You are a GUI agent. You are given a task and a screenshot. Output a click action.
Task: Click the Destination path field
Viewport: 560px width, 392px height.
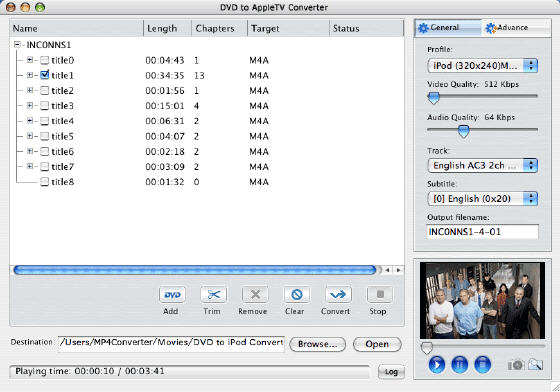(171, 343)
